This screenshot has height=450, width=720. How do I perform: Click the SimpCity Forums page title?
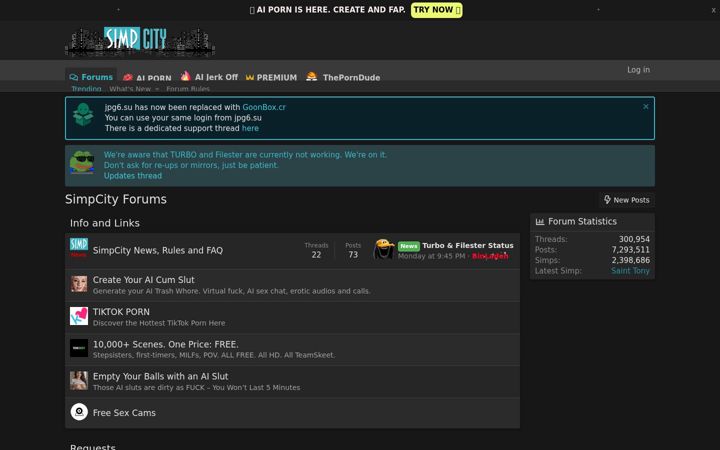[x=116, y=199]
